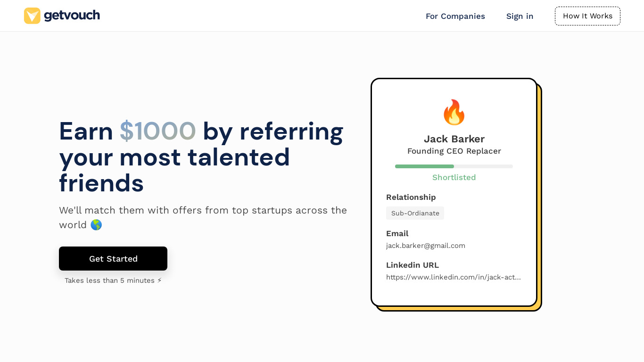The height and width of the screenshot is (362, 644).
Task: Click the 'Founding CEO Replacer' title
Action: pyautogui.click(x=454, y=151)
